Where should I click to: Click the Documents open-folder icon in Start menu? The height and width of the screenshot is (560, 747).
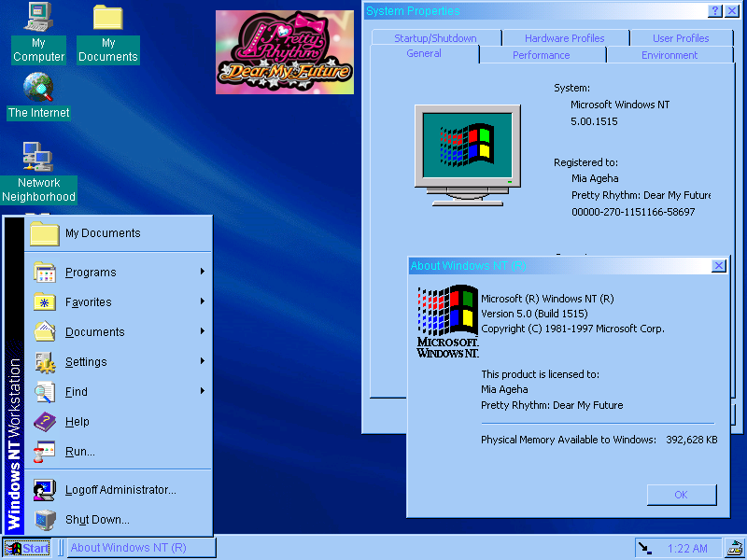point(45,332)
